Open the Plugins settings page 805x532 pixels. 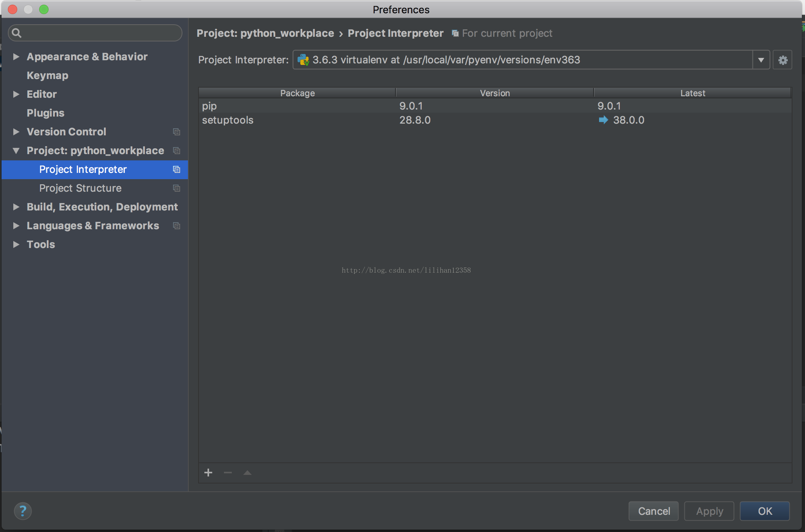(45, 113)
